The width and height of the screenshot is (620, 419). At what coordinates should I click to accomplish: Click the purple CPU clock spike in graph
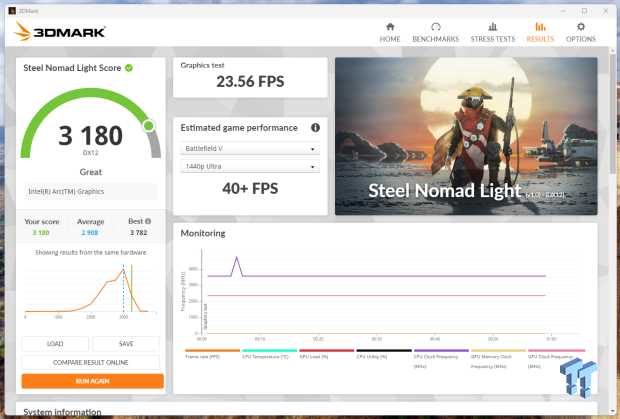pyautogui.click(x=236, y=266)
